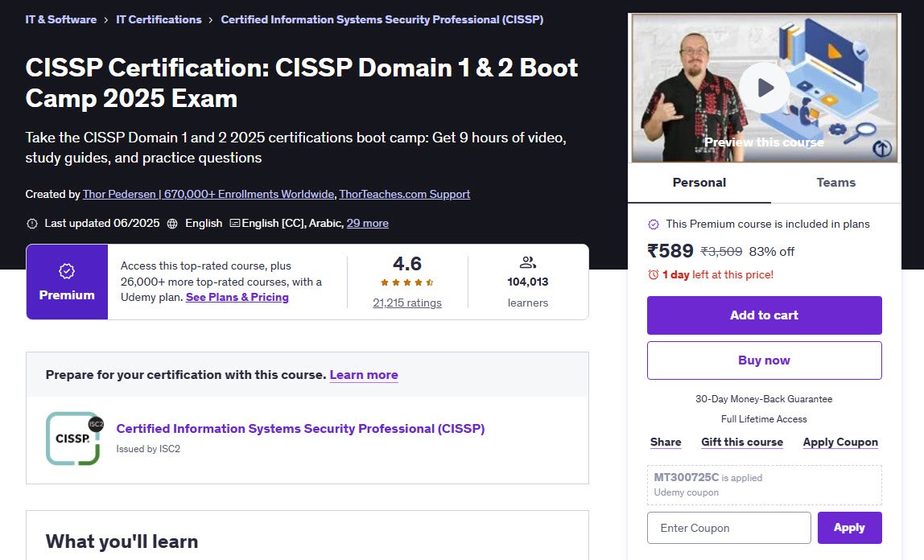This screenshot has height=560, width=924.
Task: Open Thor Pedersen instructor profile
Action: (208, 195)
